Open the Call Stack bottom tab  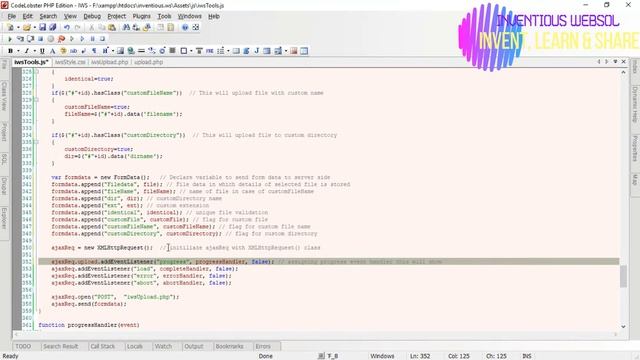click(x=102, y=346)
